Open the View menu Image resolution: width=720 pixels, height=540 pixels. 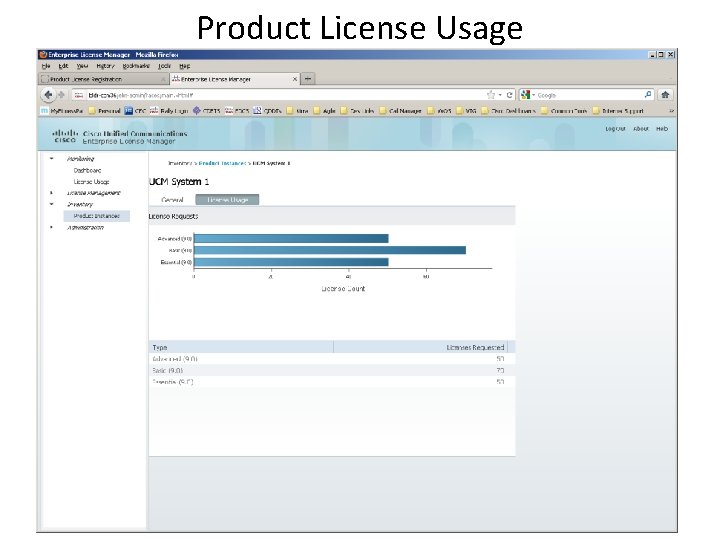82,66
